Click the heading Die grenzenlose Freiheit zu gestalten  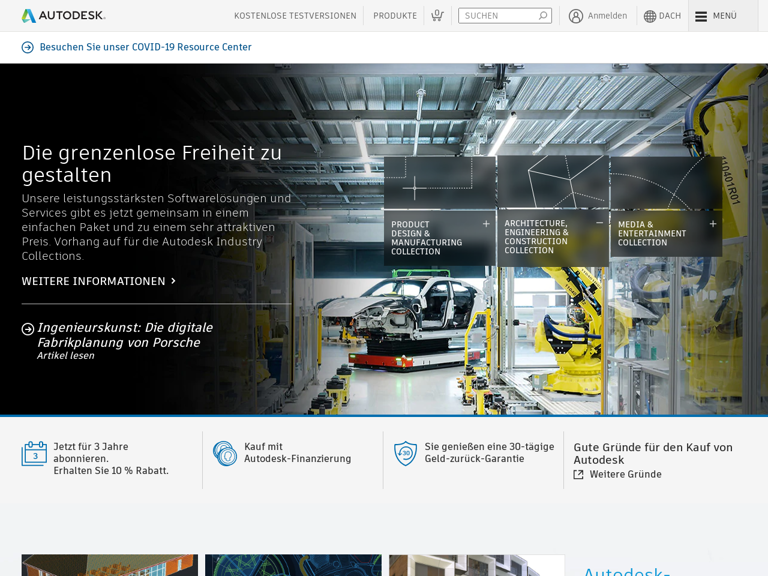tap(152, 164)
